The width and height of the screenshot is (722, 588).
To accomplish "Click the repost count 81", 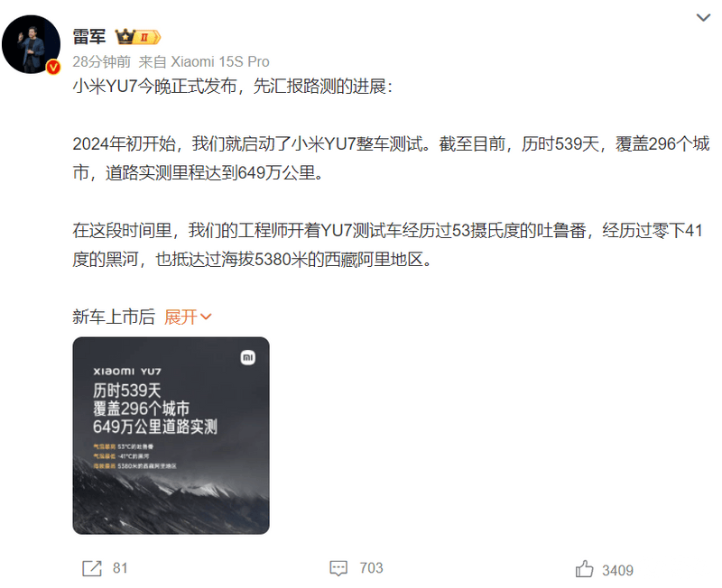I will [x=120, y=568].
